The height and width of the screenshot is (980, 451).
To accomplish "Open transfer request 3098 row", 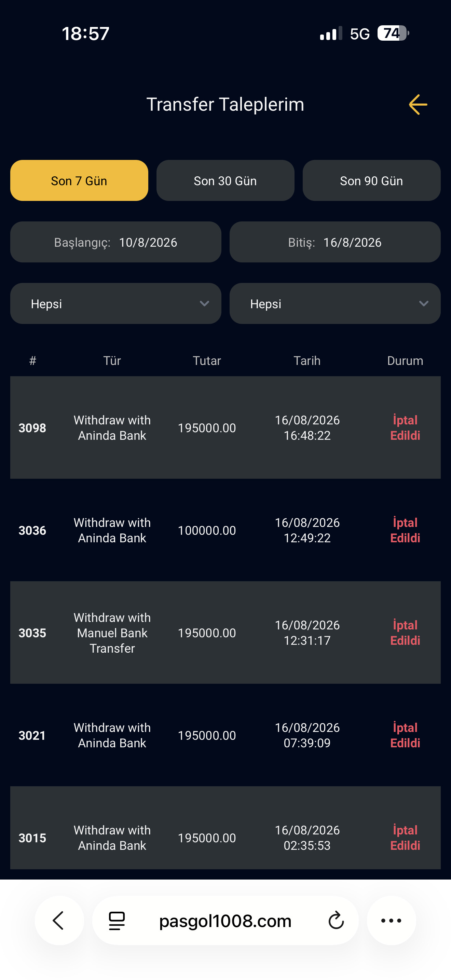I will pyautogui.click(x=225, y=427).
